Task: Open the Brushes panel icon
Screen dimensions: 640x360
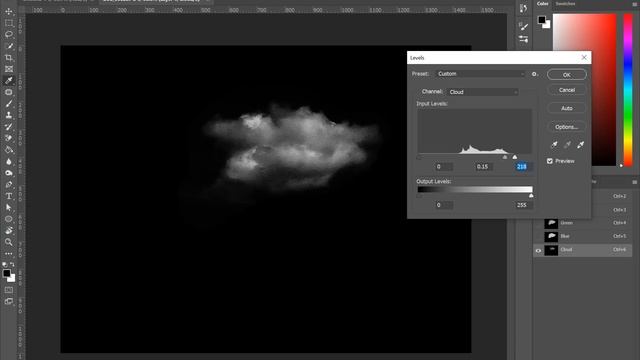Action: (523, 27)
